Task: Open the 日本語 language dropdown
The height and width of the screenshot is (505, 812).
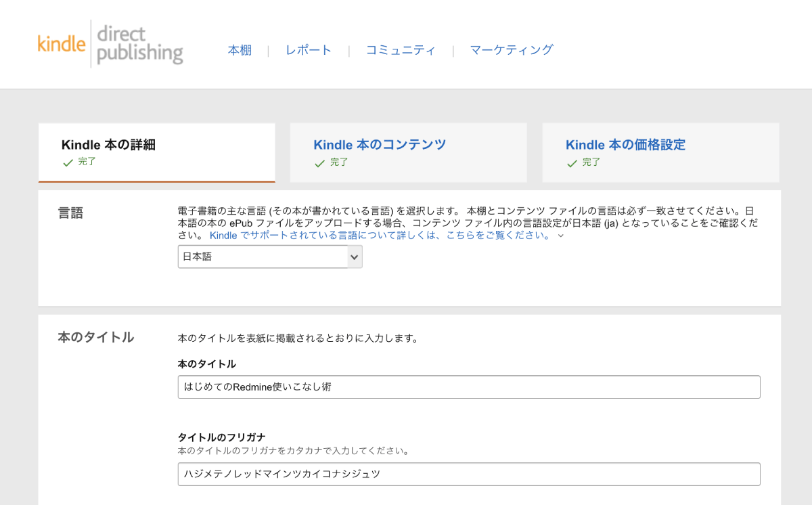Action: pos(263,257)
